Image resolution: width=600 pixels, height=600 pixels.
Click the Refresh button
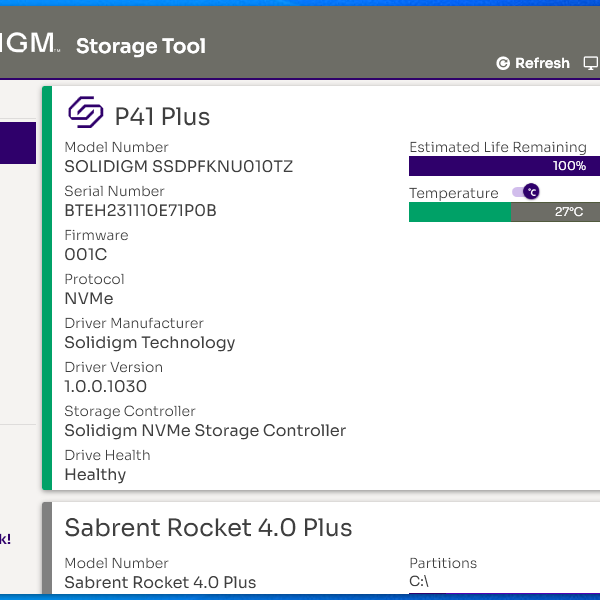tap(533, 63)
